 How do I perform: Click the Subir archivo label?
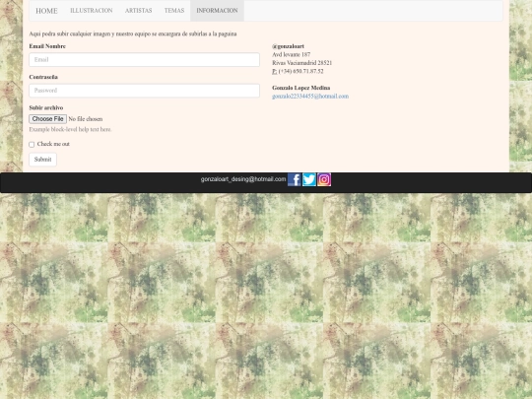coord(46,108)
